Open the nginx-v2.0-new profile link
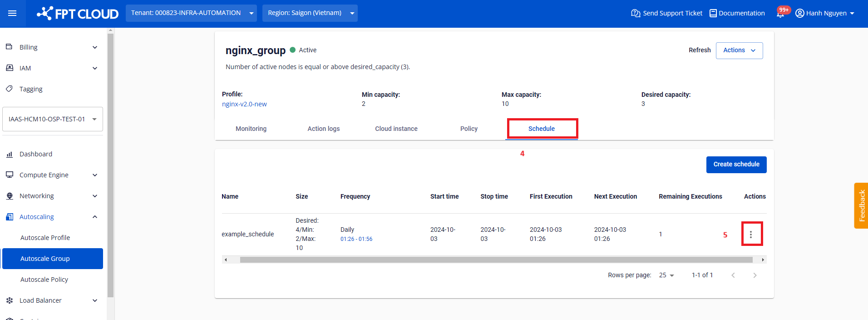This screenshot has height=320, width=868. pyautogui.click(x=244, y=104)
